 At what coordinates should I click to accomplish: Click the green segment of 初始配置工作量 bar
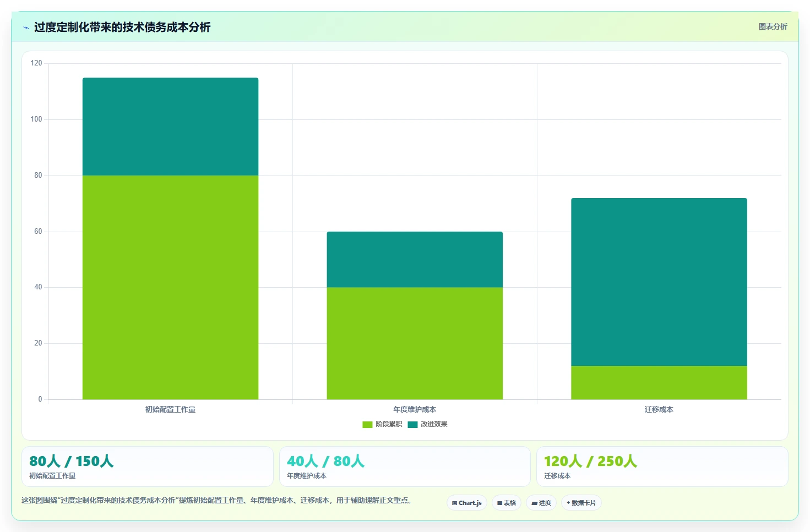170,287
